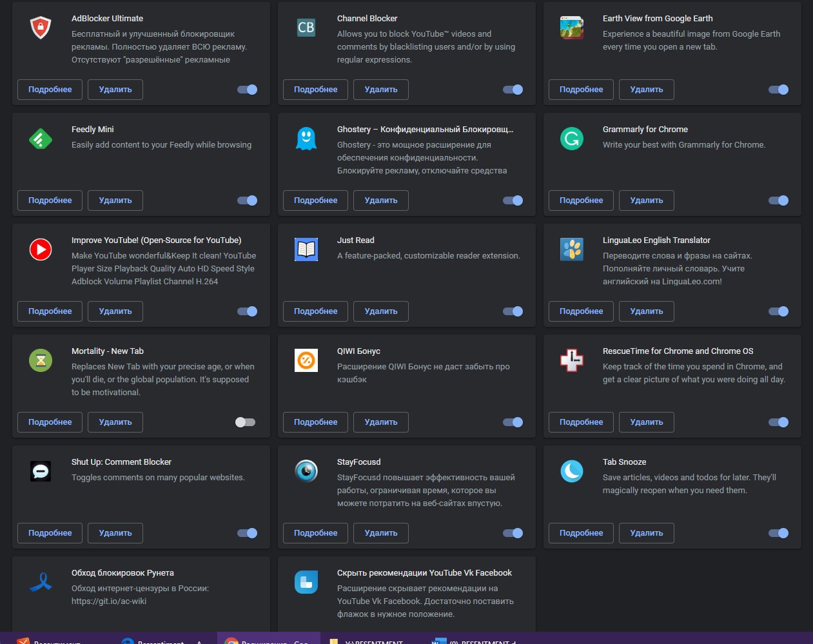The image size is (813, 644).
Task: Turn off the Just Read toggle
Action: (513, 311)
